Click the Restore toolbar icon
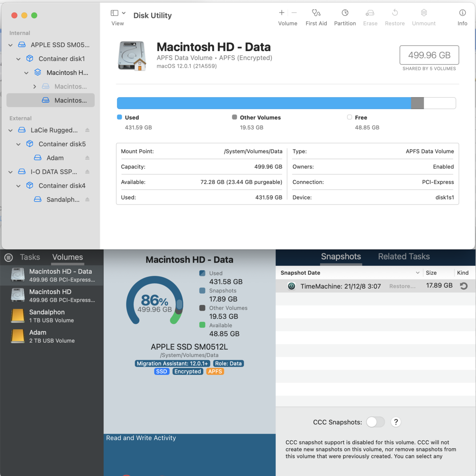476x476 pixels. pyautogui.click(x=395, y=13)
